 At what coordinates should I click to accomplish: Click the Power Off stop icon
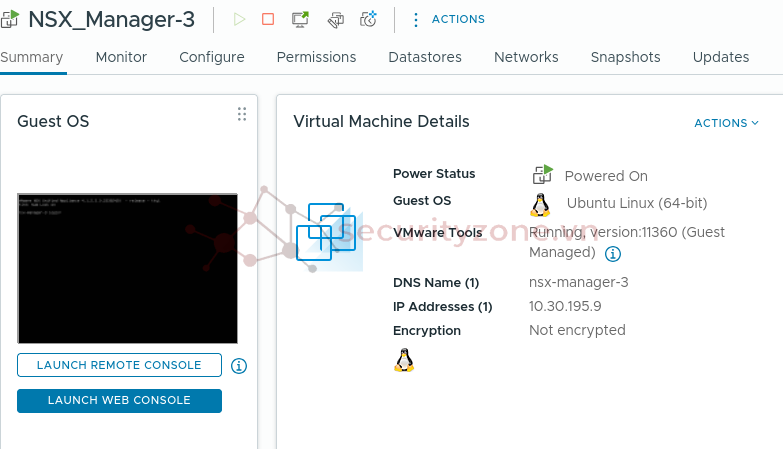point(268,19)
